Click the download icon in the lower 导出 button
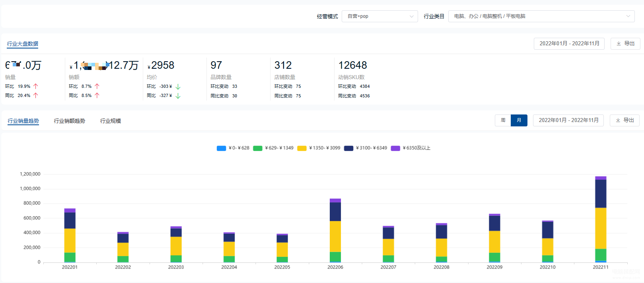Viewport: 644px width, 283px height. 618,120
